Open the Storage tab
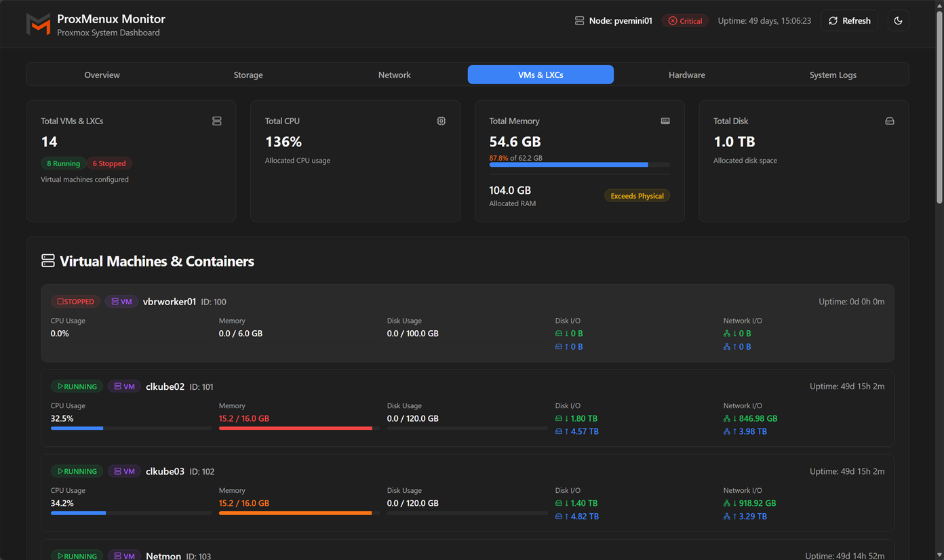Viewport: 944px width, 560px height. click(x=248, y=75)
